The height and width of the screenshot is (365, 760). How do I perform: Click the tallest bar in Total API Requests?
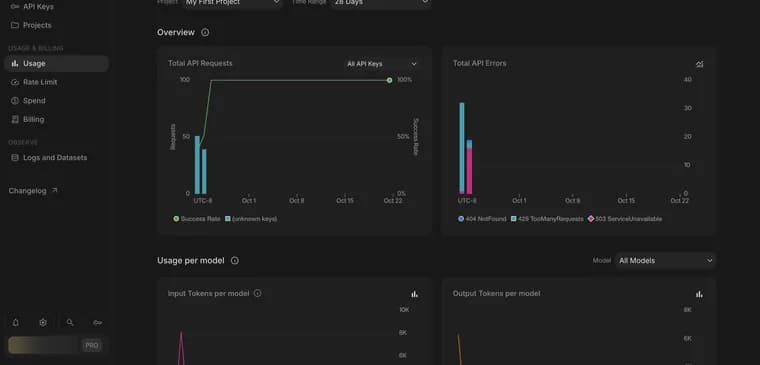[197, 165]
